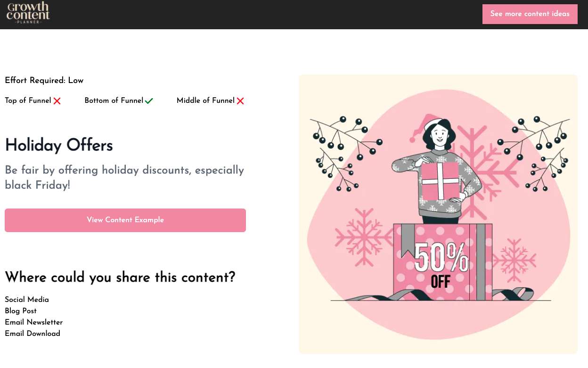
Task: Click the Bottom of Funnel label text
Action: 113,100
